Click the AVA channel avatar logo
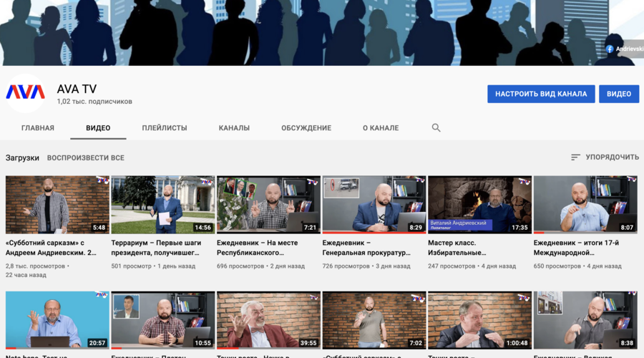This screenshot has width=644, height=358. click(26, 93)
